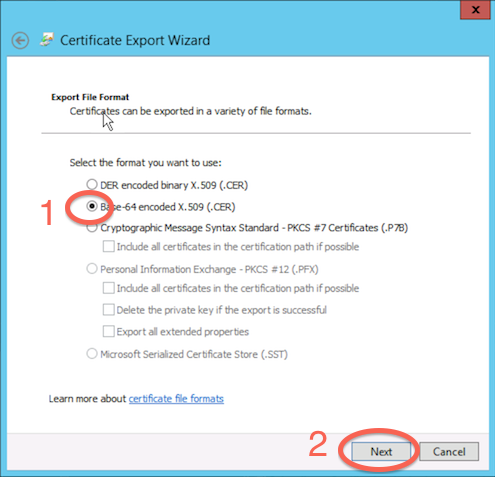
Task: Click the 'DER encoded binary X.509 (.CER)' label text
Action: pos(174,185)
